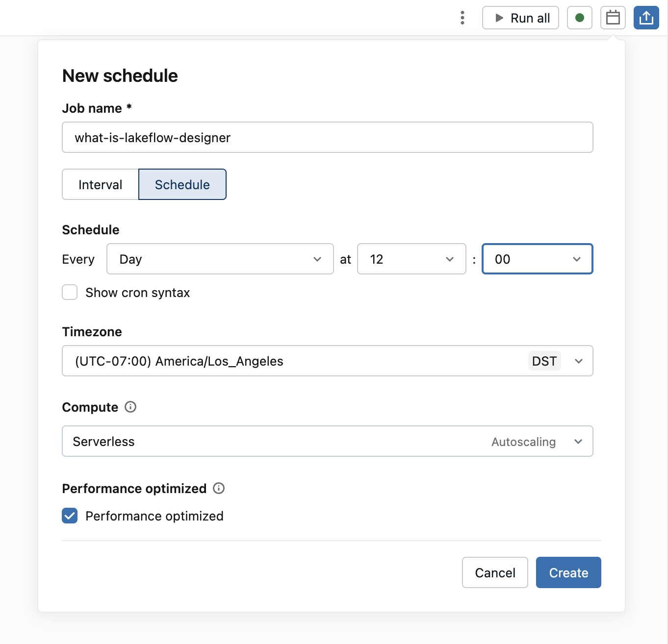Uncheck the Performance optimized checkbox

pos(70,516)
